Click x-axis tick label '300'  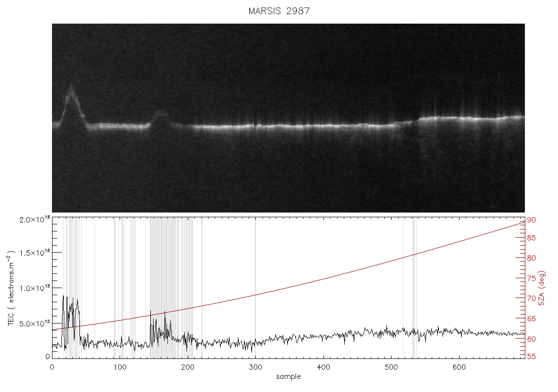coord(255,367)
